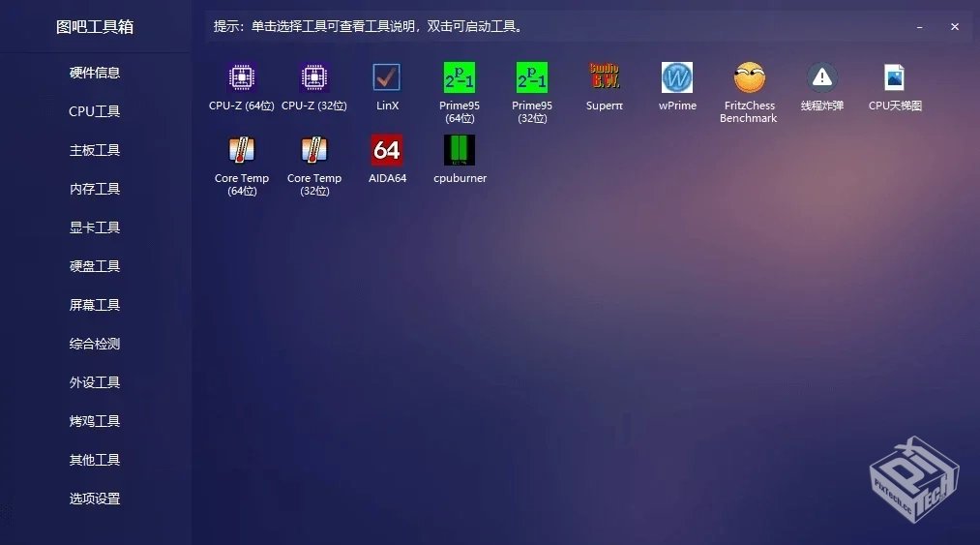The width and height of the screenshot is (980, 545).
Task: Select the cpuburner icon
Action: click(x=460, y=150)
